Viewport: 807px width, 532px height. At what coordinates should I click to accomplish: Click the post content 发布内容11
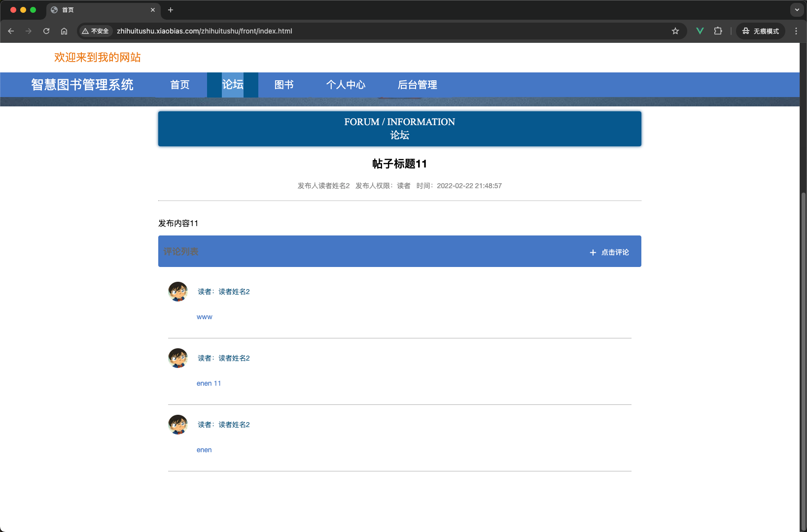coord(178,223)
